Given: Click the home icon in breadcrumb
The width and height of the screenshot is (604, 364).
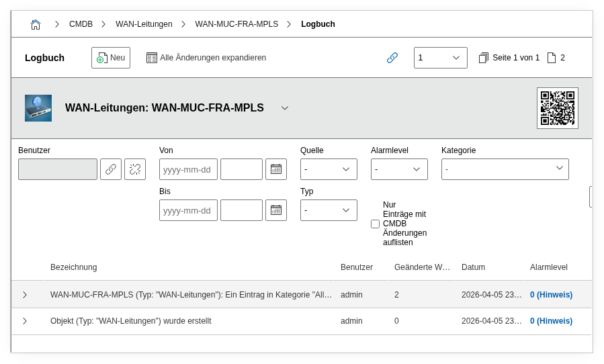Looking at the screenshot, I should (x=36, y=24).
